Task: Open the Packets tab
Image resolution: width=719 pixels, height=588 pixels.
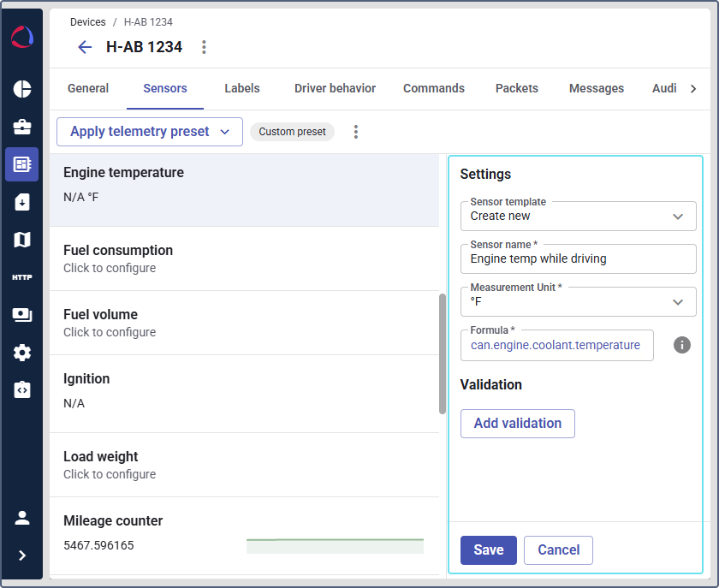Action: pos(517,88)
